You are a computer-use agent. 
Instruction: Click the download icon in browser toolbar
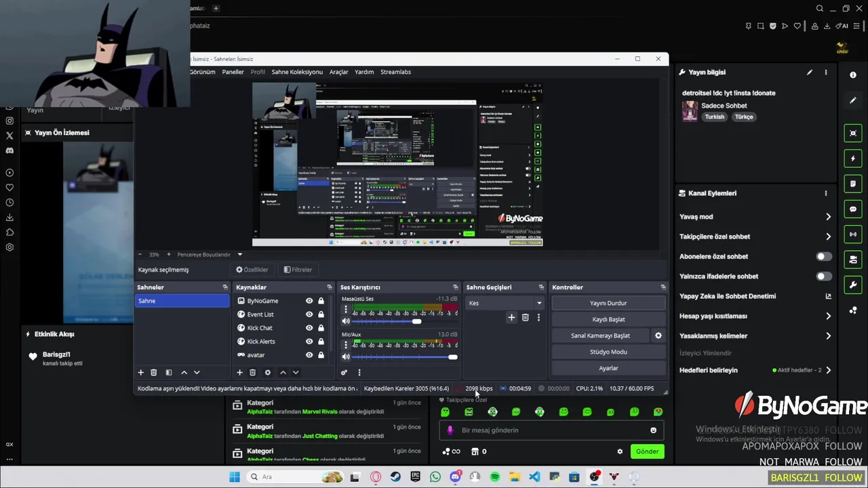click(827, 26)
